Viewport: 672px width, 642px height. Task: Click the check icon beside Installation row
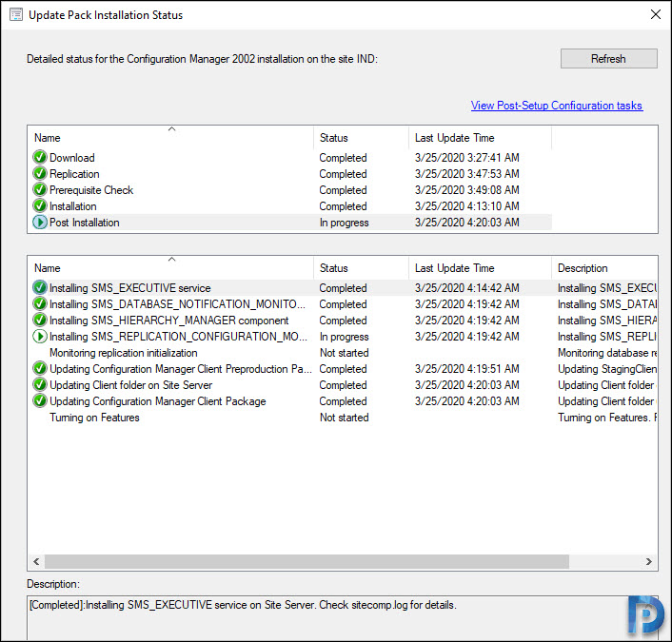tap(40, 206)
